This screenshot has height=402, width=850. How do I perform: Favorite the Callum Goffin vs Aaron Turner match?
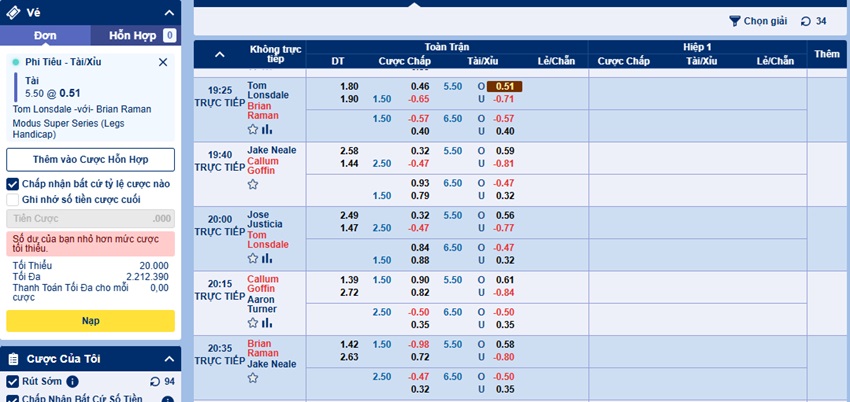[x=253, y=323]
